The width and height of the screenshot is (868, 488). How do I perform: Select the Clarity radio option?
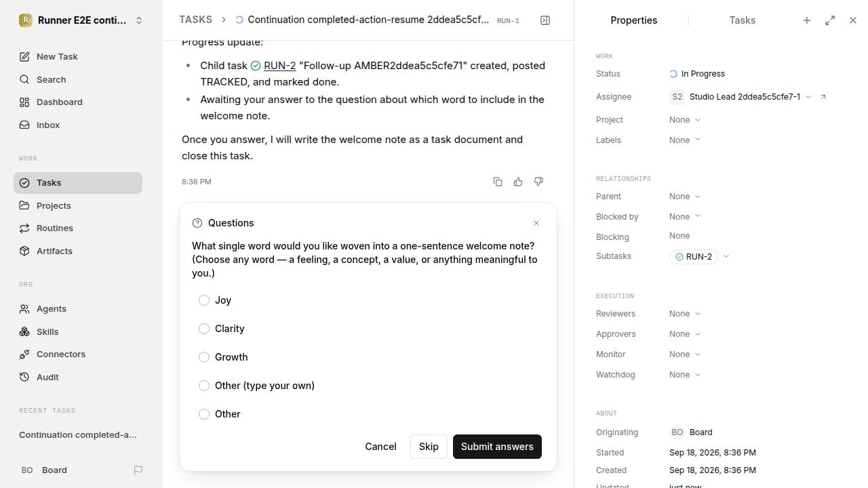click(x=204, y=329)
